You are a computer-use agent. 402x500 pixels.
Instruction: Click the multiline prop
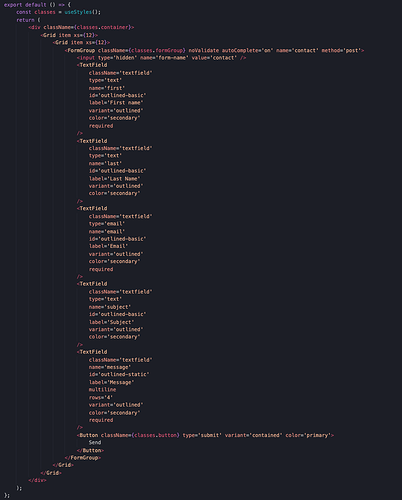[x=102, y=390]
